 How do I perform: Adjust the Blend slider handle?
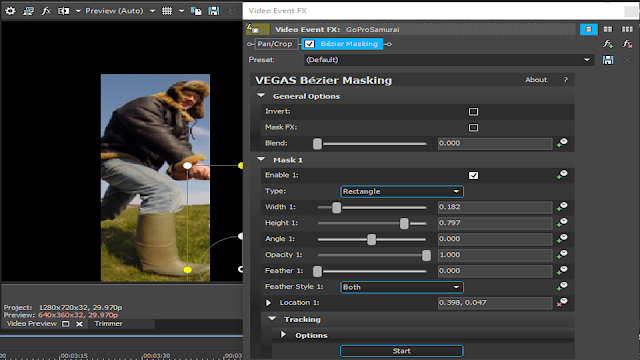click(317, 144)
